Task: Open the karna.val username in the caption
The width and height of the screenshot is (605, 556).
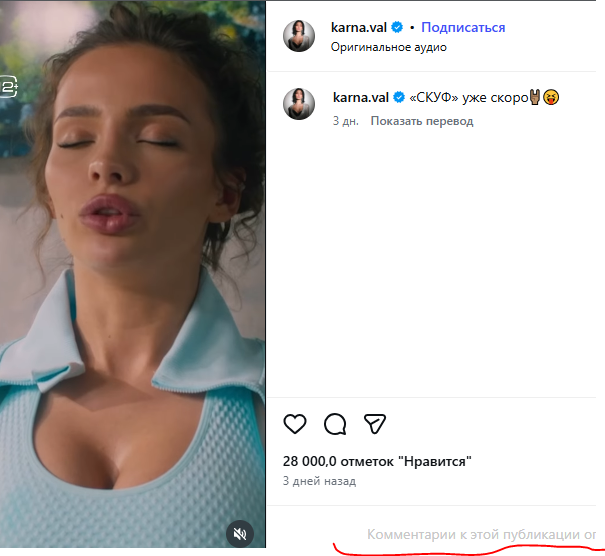Action: [x=360, y=97]
